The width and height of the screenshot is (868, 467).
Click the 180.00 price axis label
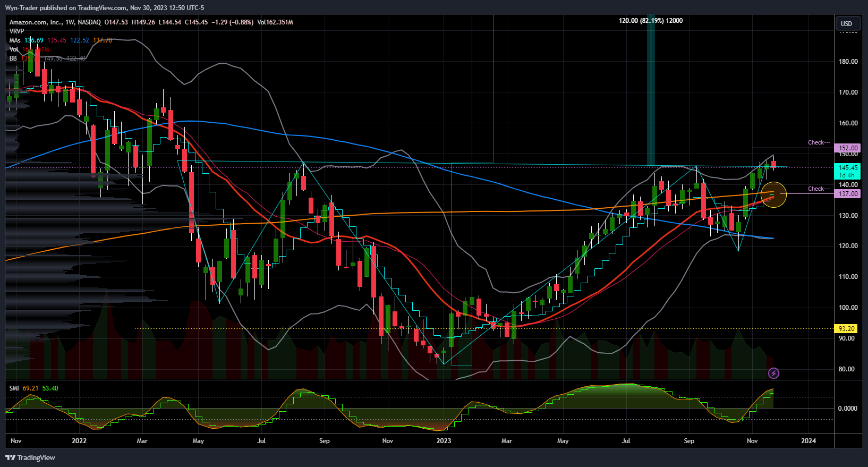[848, 62]
